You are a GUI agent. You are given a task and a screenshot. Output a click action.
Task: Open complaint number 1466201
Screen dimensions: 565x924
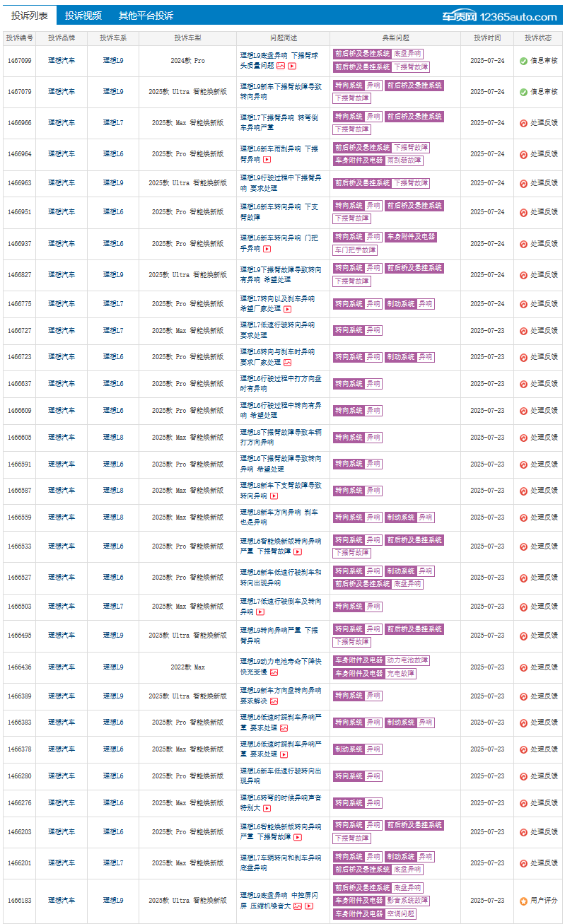pyautogui.click(x=19, y=863)
